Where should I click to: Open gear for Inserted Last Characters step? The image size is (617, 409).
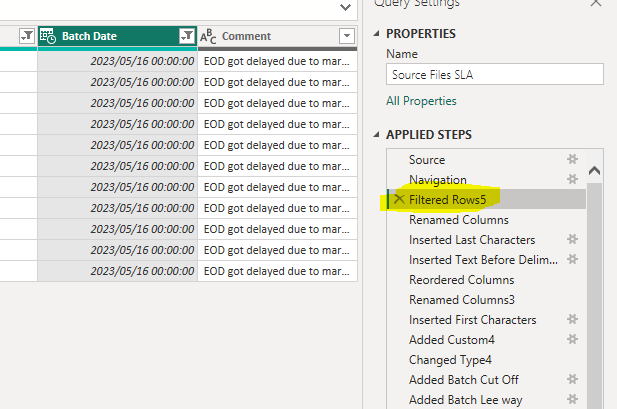coord(572,239)
